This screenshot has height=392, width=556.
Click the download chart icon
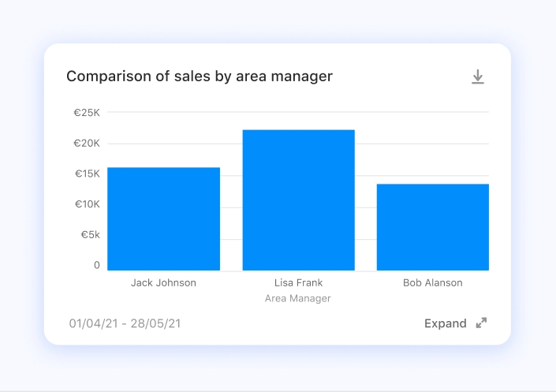click(x=477, y=77)
